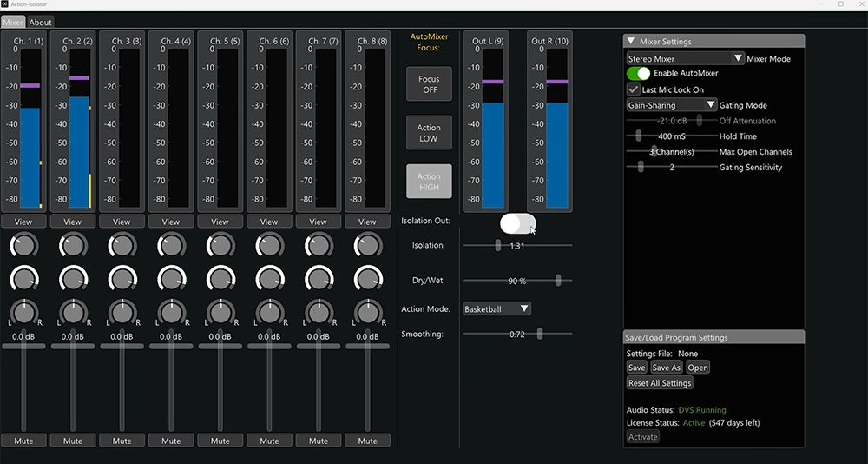868x464 pixels.
Task: Click the Save settings button
Action: tap(636, 368)
